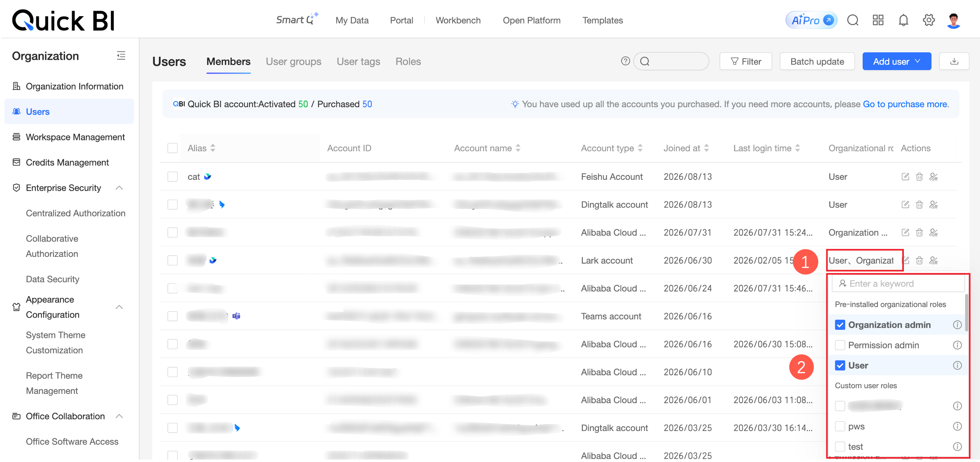Screen dimensions: 980x462
Task: Show info for Permission admin role
Action: (957, 345)
